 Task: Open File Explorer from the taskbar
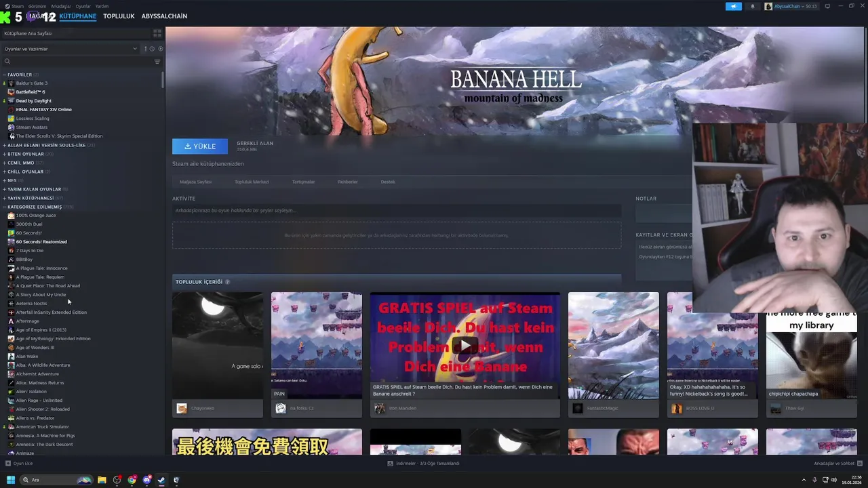(102, 480)
